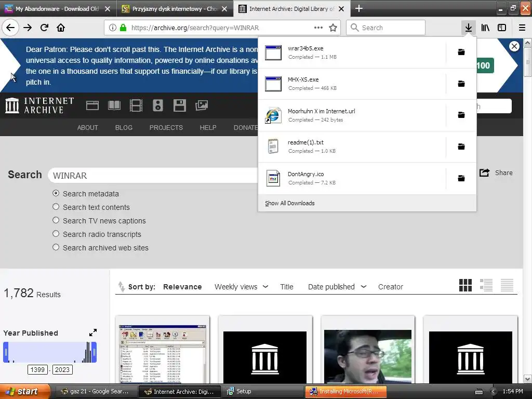Open containing folder for wrar34b5.exe

[x=461, y=52]
